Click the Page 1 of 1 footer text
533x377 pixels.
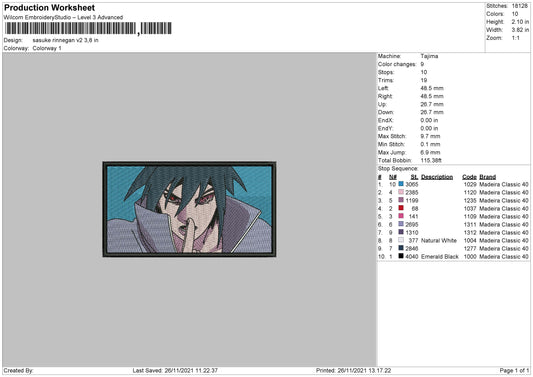[514, 370]
